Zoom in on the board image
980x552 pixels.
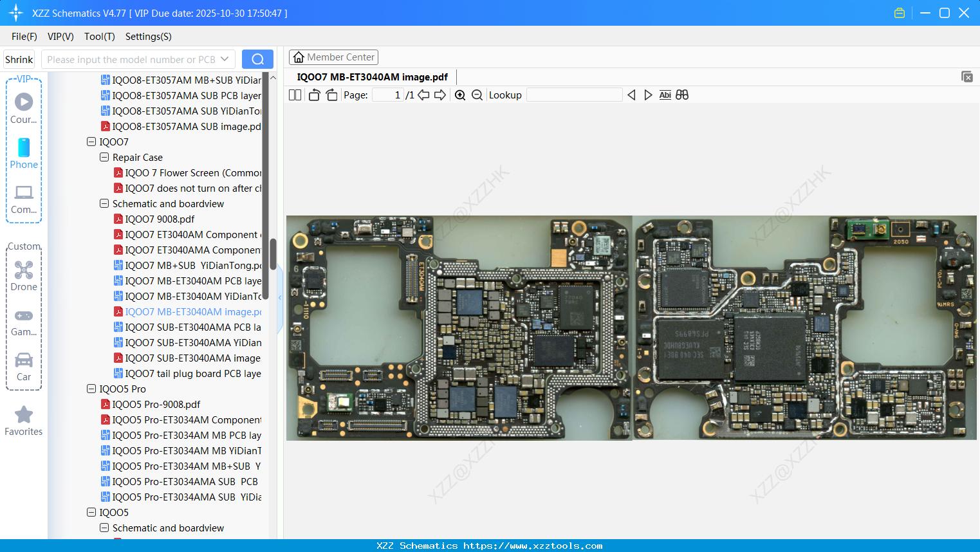460,95
